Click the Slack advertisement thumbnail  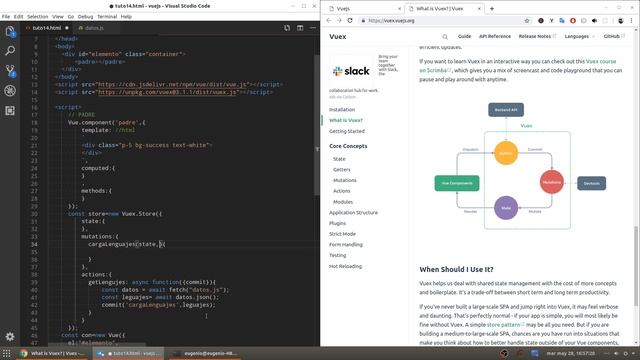click(x=351, y=71)
